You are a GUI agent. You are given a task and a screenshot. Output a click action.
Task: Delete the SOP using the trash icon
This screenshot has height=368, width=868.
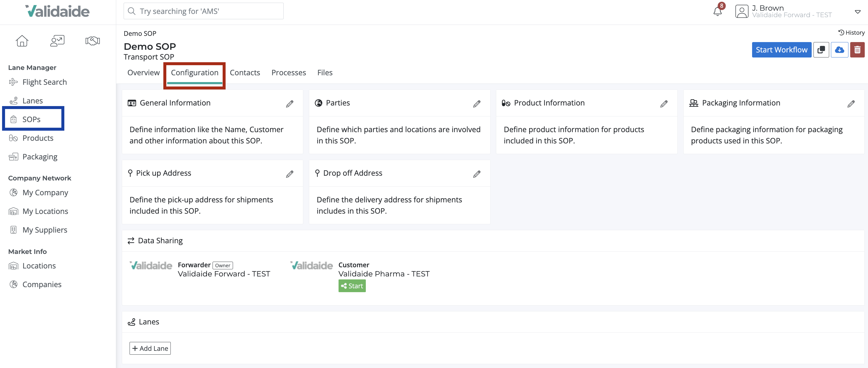coord(858,49)
